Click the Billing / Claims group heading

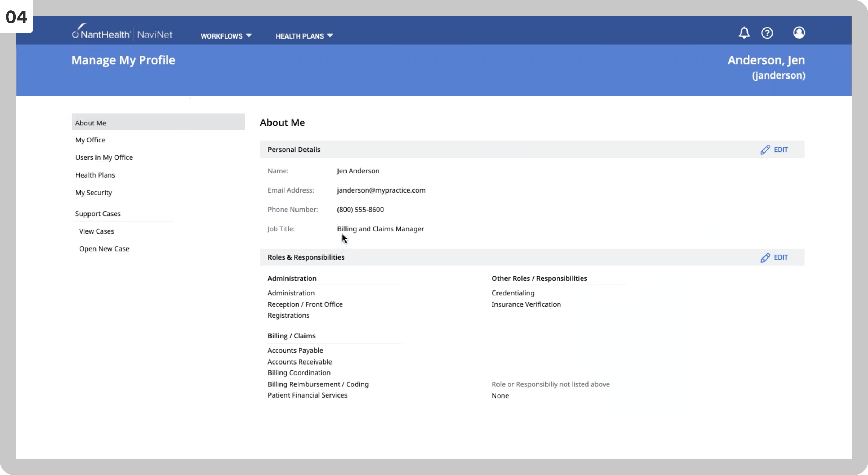point(291,336)
